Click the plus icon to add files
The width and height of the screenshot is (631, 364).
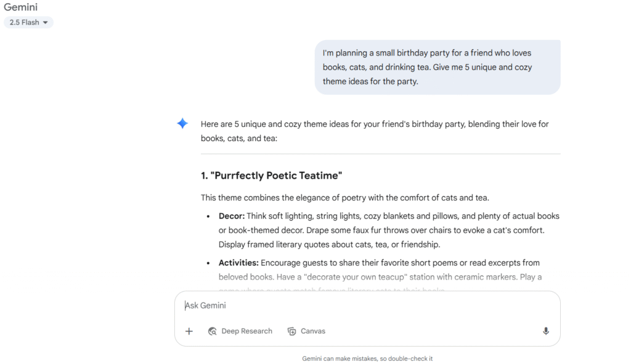[x=189, y=331]
